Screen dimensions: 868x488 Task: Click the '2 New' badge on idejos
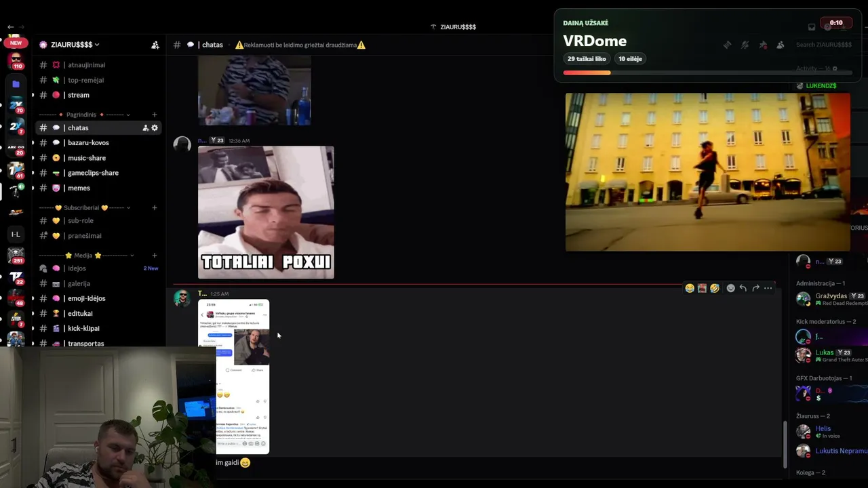coord(151,268)
